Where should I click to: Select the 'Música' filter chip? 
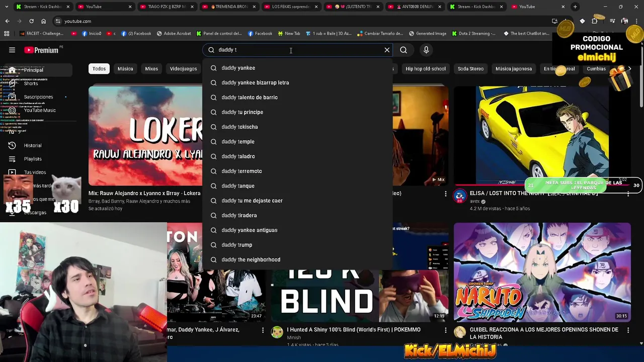[x=125, y=68]
